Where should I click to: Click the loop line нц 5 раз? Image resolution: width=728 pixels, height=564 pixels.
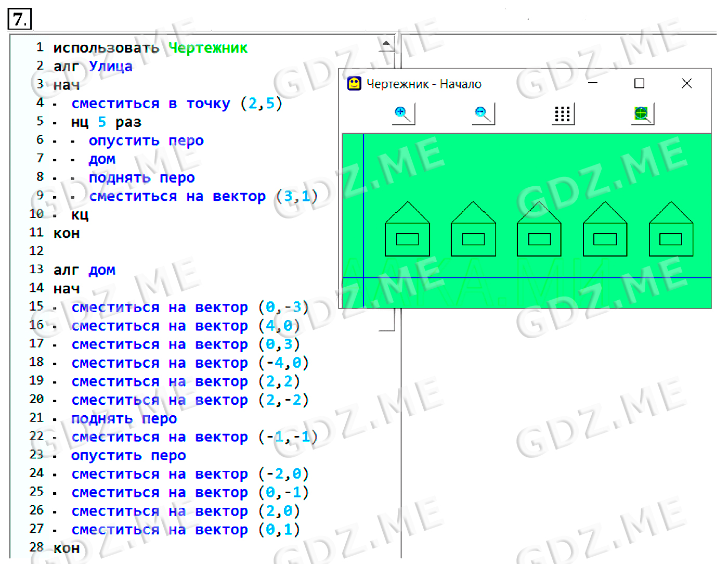coord(106,122)
